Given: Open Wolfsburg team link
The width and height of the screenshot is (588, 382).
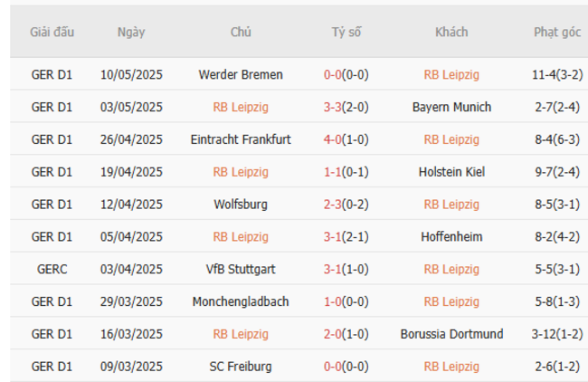Looking at the screenshot, I should (241, 205).
